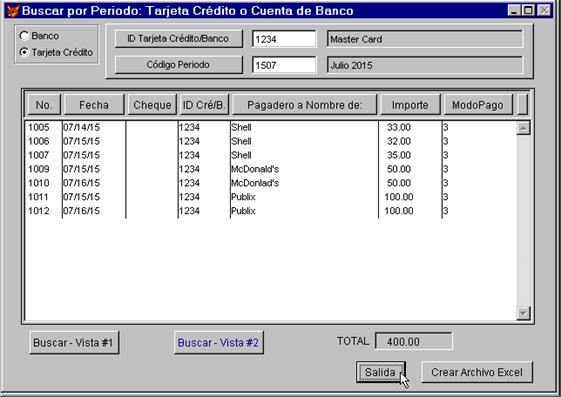Click the payee Shell in row 1005
This screenshot has height=397, width=561.
point(241,127)
